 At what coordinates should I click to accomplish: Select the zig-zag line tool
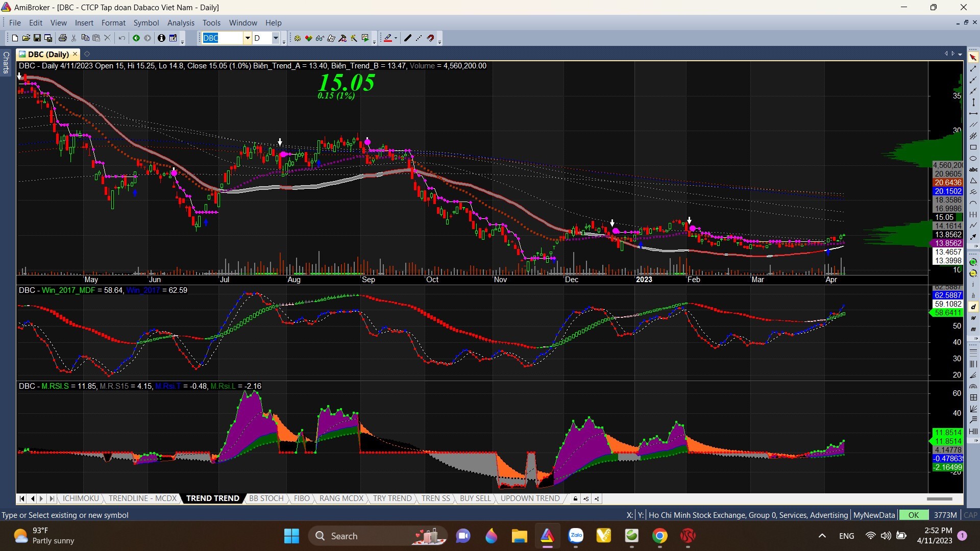click(x=973, y=226)
